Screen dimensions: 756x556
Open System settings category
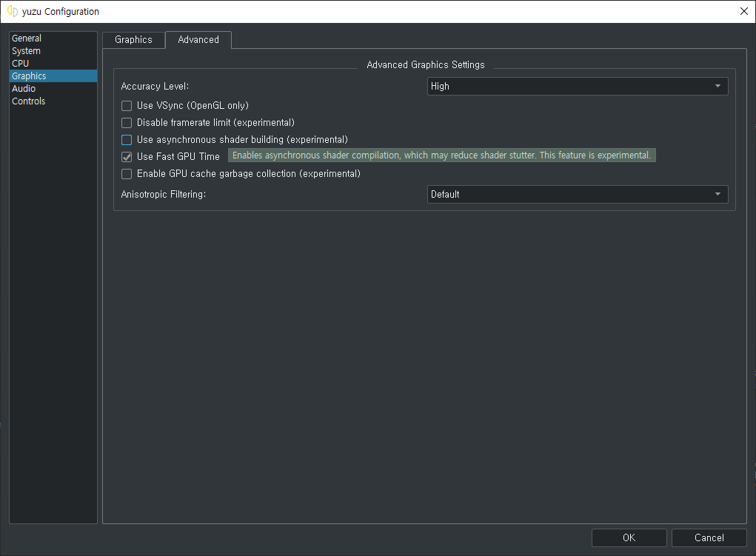(53, 50)
